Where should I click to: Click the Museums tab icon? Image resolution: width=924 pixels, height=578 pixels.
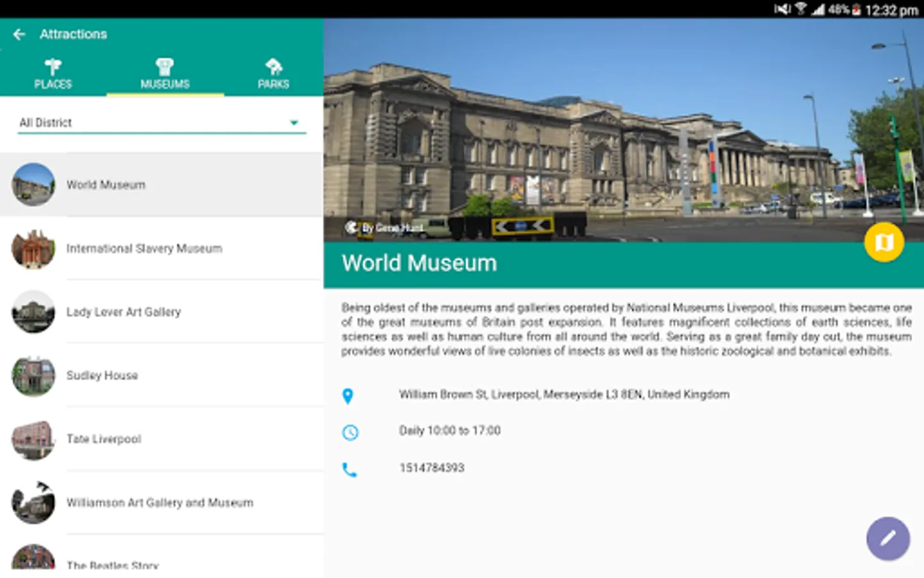tap(165, 66)
